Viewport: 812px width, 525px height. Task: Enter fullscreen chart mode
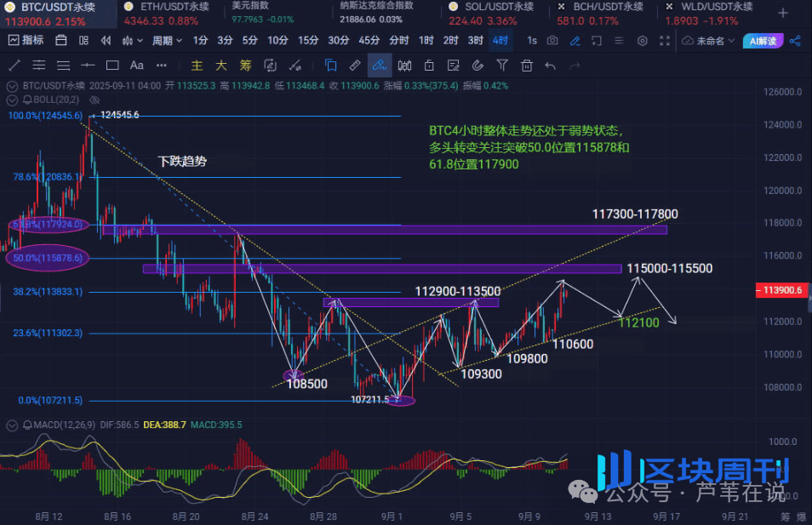tap(665, 40)
